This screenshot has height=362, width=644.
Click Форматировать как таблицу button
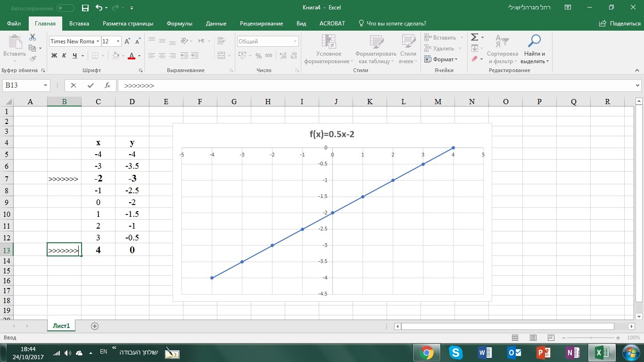pos(376,49)
